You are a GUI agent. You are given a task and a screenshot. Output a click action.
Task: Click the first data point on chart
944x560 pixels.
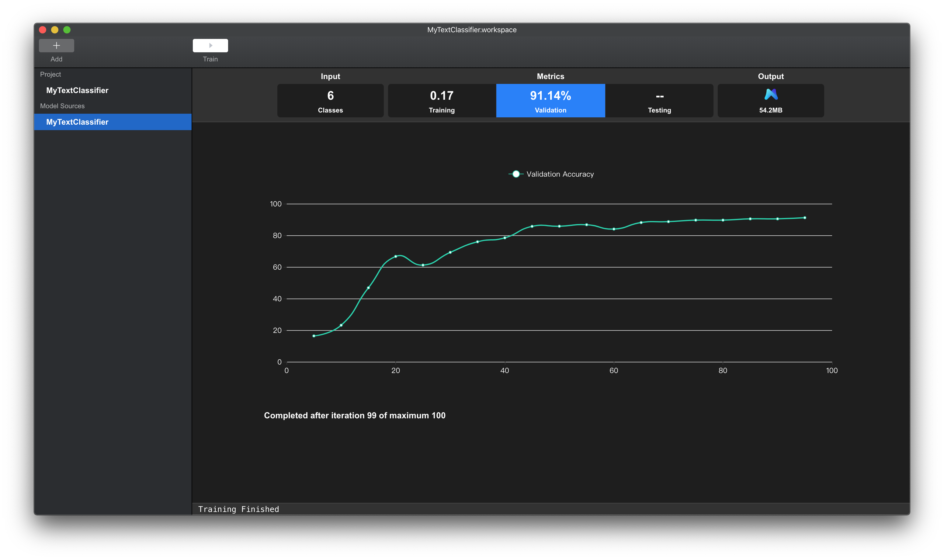314,336
